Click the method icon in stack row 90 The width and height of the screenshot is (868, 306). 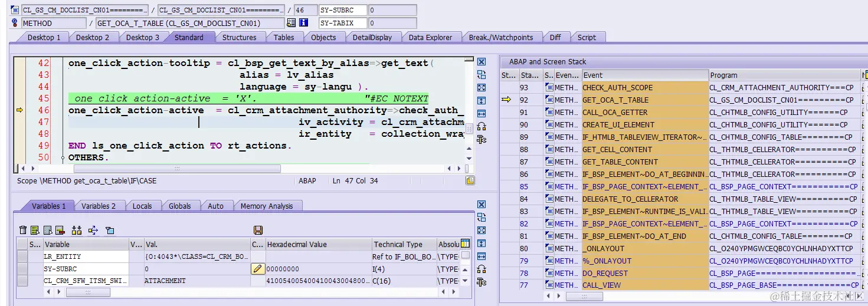click(549, 125)
